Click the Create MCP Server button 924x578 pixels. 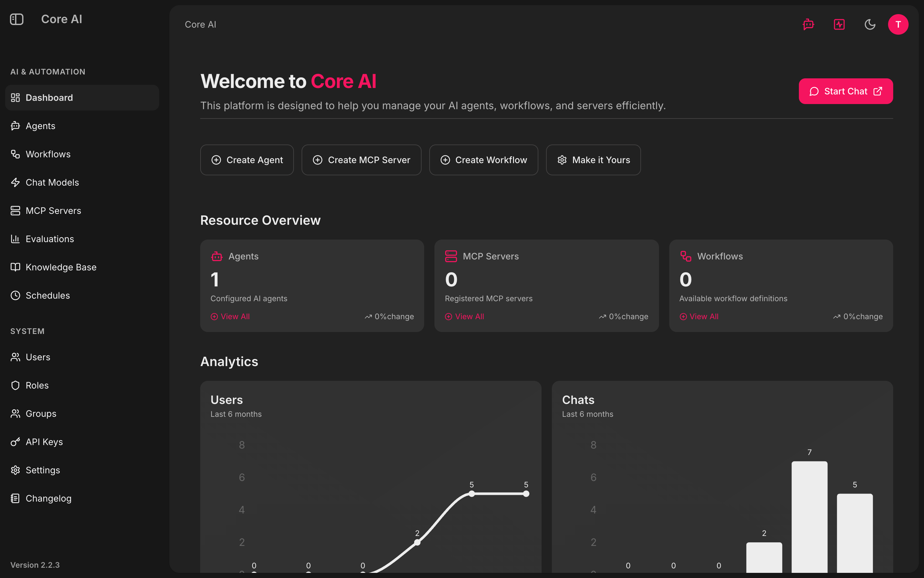tap(362, 160)
